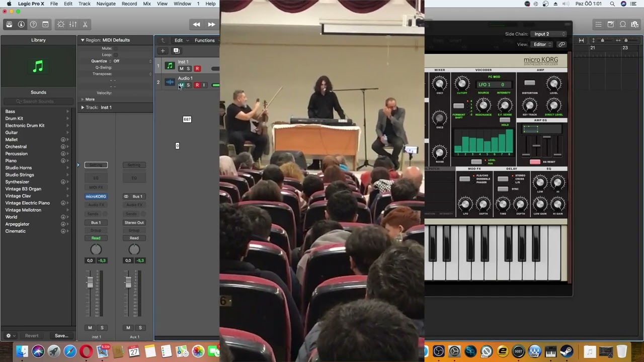Toggle the Toolbar display button
The image size is (644, 362).
[x=45, y=24]
